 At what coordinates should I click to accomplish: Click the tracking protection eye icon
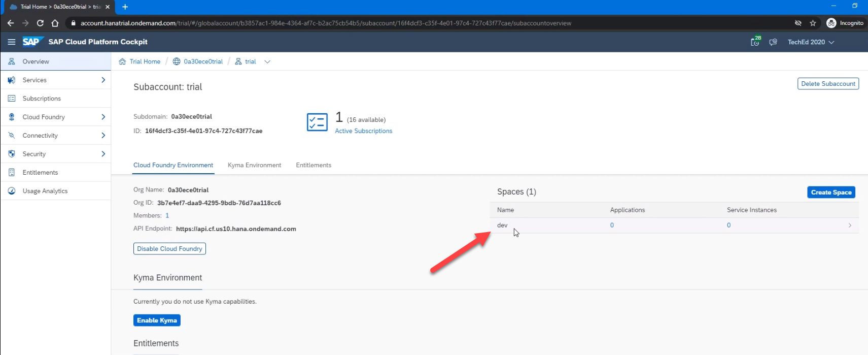(798, 23)
